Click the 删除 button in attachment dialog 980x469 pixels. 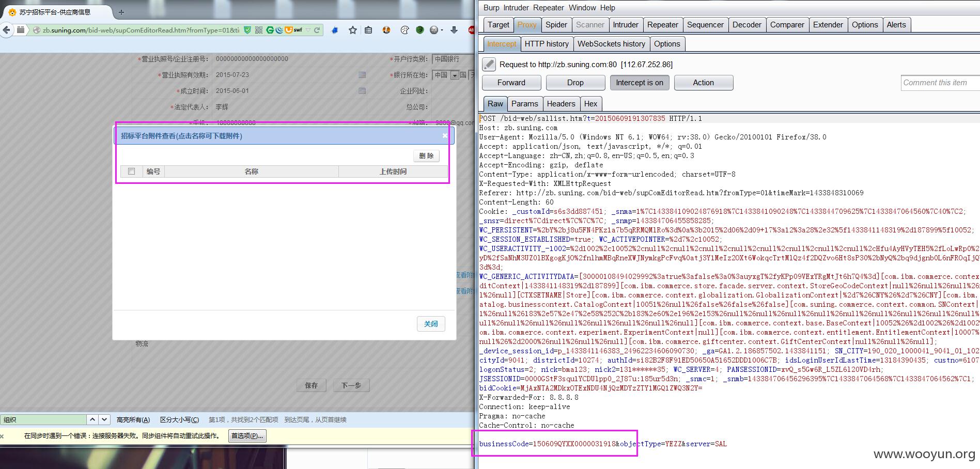coord(426,156)
